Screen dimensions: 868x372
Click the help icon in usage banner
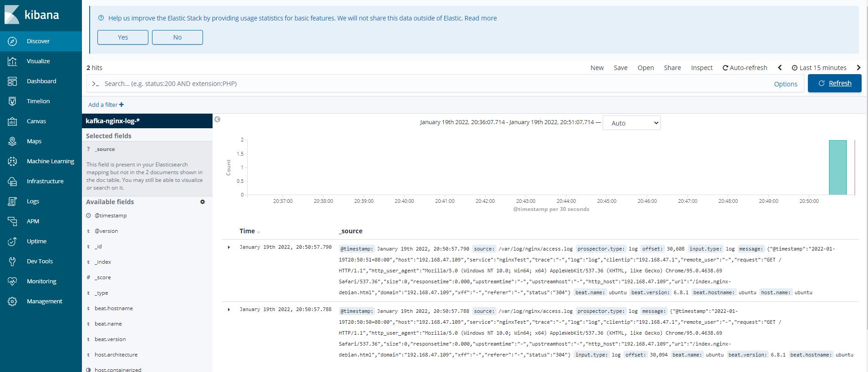tap(101, 18)
